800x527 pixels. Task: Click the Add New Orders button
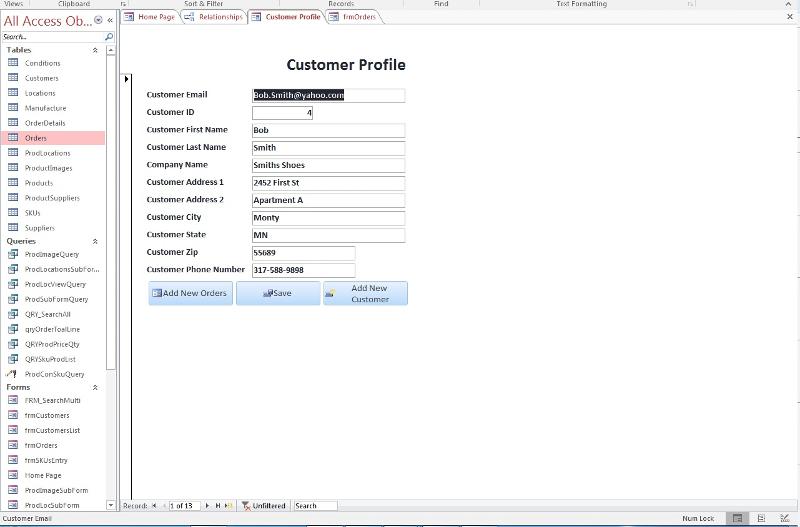(x=190, y=293)
